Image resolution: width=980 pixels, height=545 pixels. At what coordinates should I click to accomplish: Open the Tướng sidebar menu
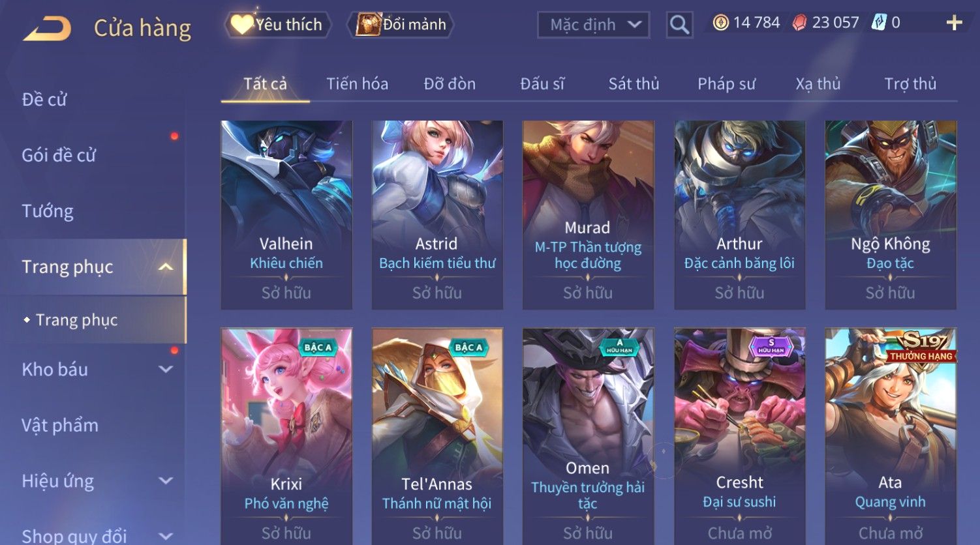[48, 211]
